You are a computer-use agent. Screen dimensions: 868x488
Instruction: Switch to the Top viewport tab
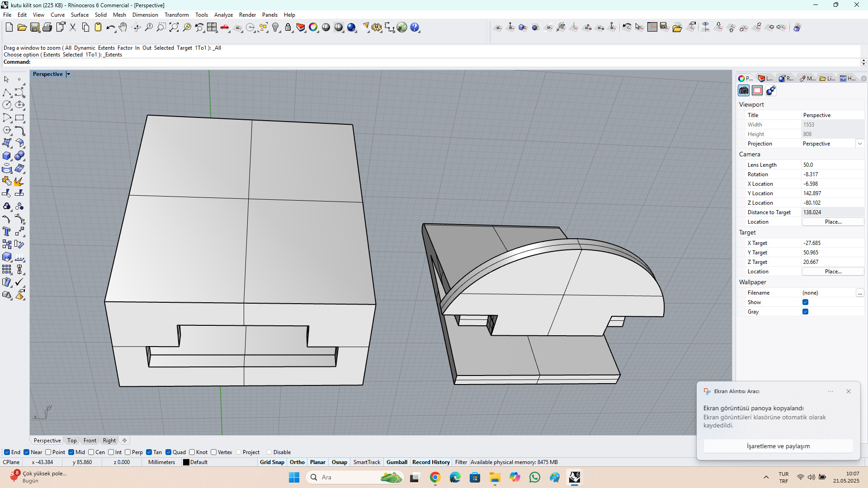pyautogui.click(x=72, y=441)
